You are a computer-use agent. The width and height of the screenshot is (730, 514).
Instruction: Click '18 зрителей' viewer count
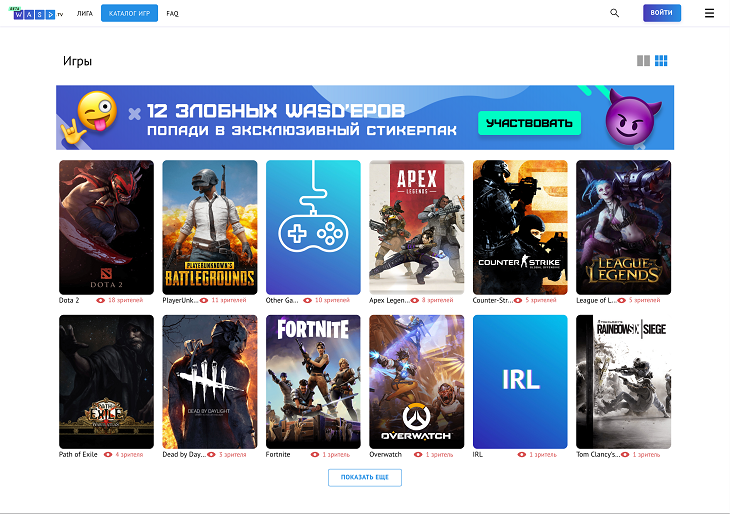(x=126, y=300)
